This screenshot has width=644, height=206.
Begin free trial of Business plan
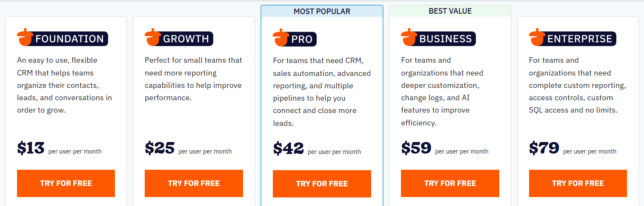[450, 183]
